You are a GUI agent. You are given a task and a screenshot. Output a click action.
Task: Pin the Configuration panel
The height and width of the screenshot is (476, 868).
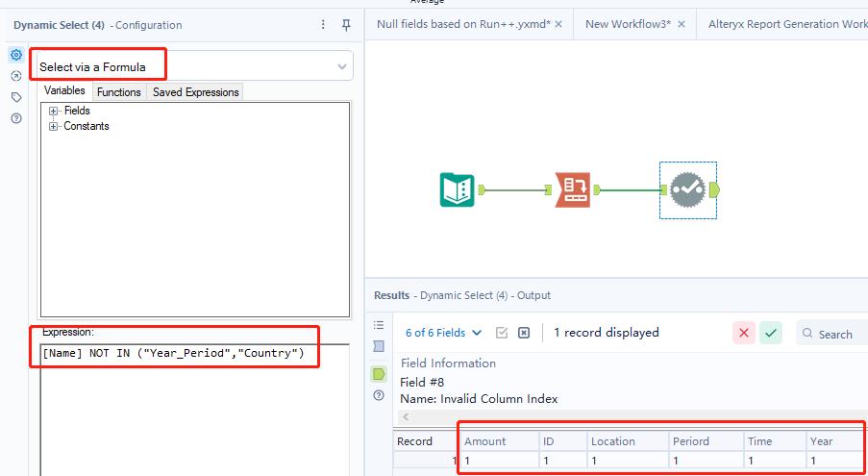pos(346,25)
